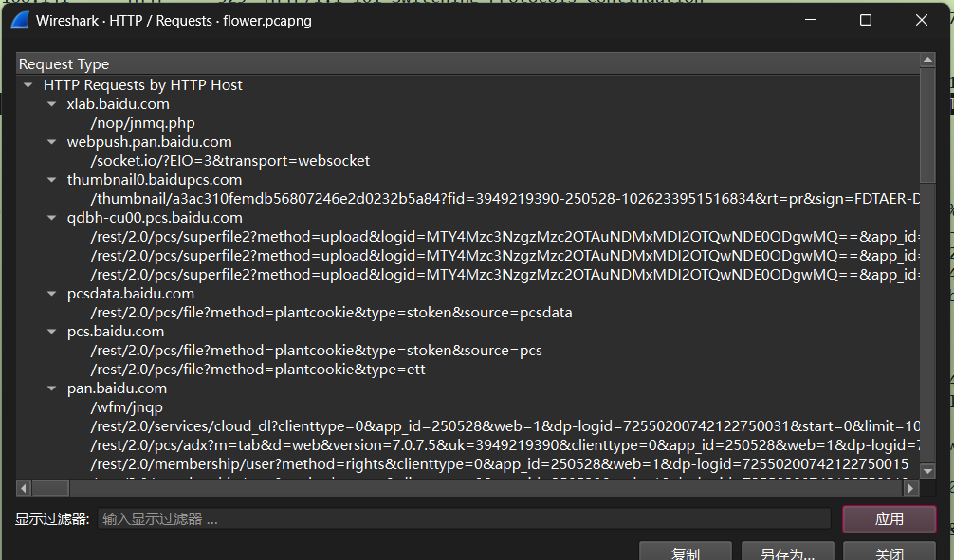
Task: Focus the display filter input field
Action: tap(465, 518)
